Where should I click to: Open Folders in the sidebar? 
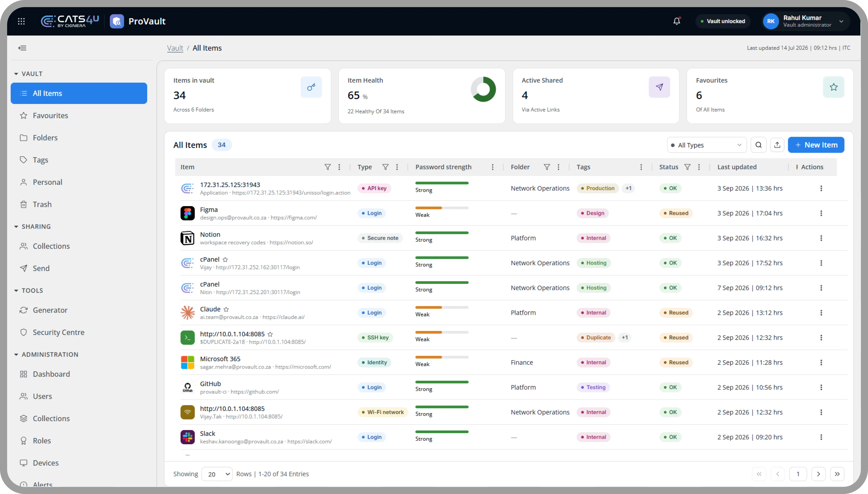[x=79, y=138]
